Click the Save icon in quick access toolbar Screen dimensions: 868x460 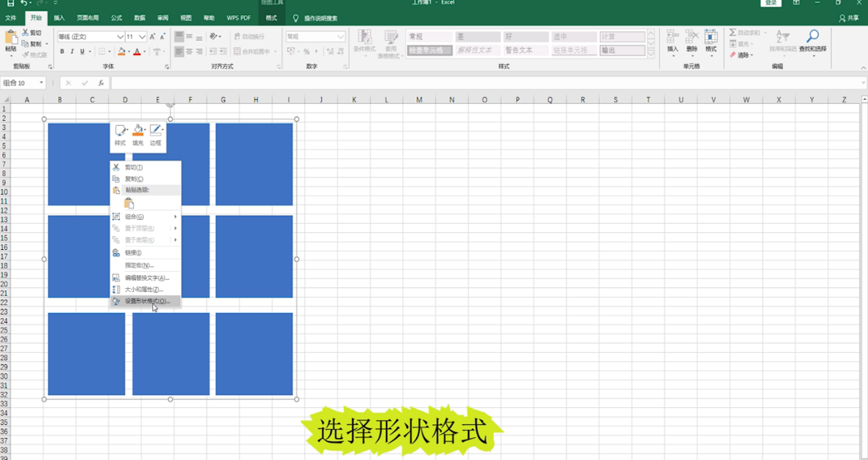[10, 2]
